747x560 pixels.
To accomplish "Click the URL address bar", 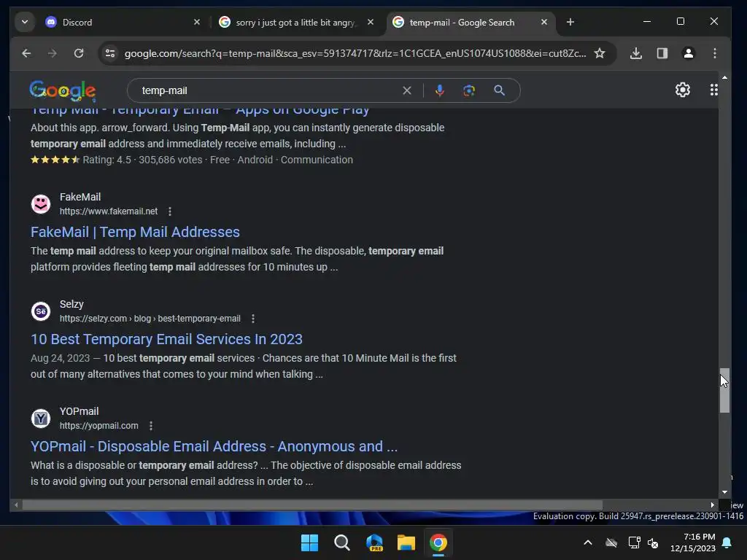I will 355,53.
